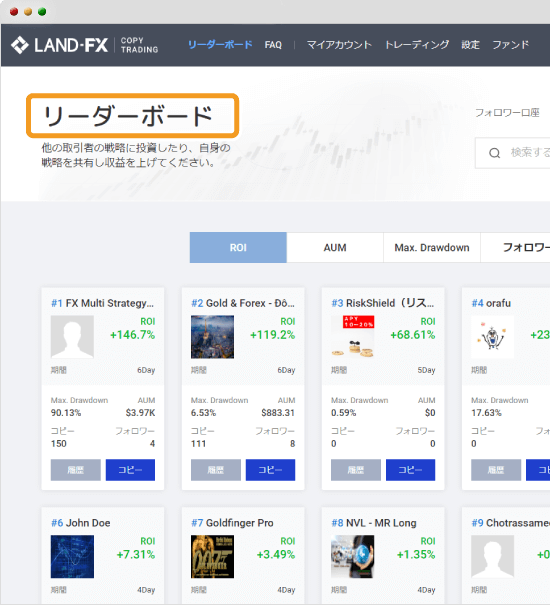Switch to the AUM ranking tab
550x605 pixels.
[x=335, y=247]
